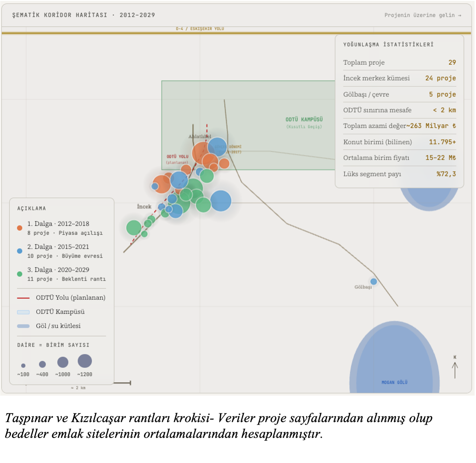Click the İncek place label
The width and height of the screenshot is (476, 463).
click(144, 207)
